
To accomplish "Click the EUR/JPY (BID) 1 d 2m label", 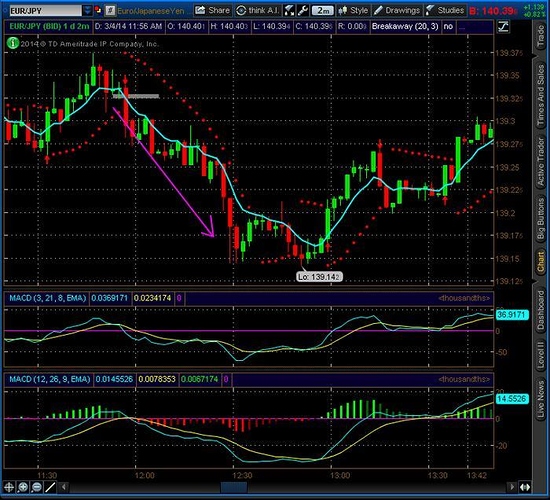I will 49,26.
